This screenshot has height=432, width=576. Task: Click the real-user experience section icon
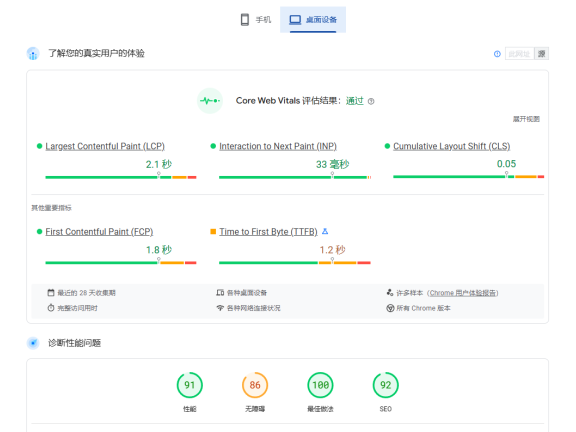[33, 54]
